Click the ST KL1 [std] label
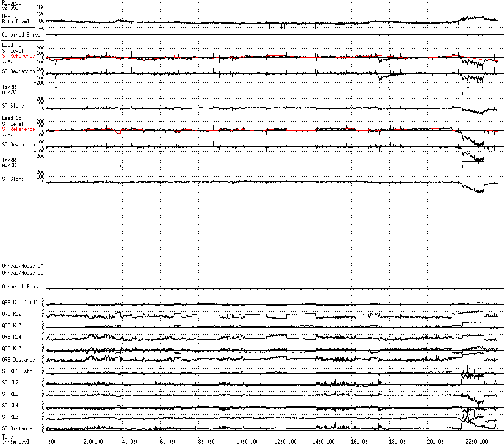504x444 pixels. (x=18, y=371)
